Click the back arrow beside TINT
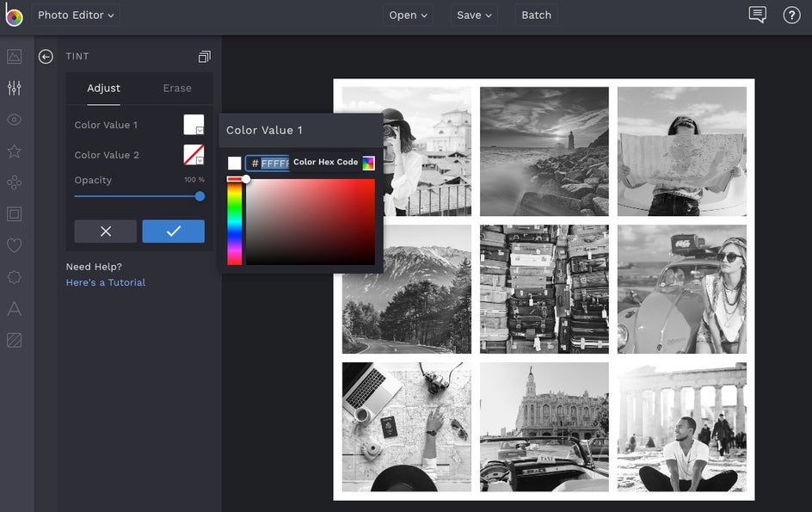This screenshot has width=812, height=512. 46,57
